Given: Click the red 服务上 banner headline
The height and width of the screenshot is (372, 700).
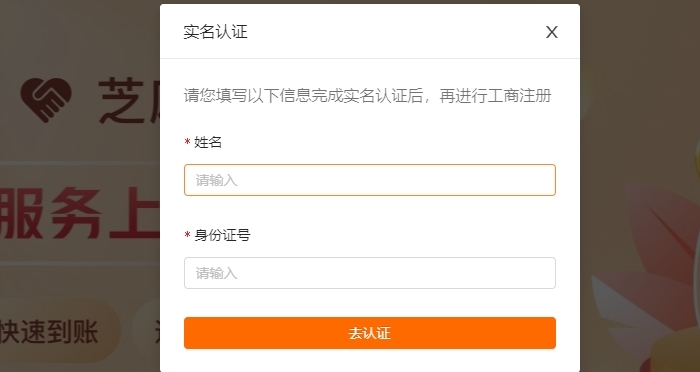Looking at the screenshot, I should (80, 213).
